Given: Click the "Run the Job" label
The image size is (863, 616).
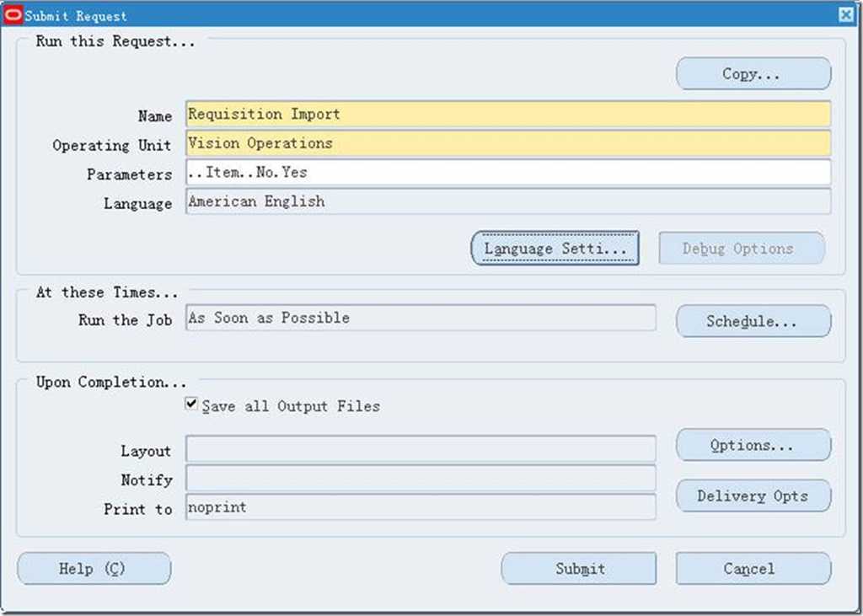Looking at the screenshot, I should pyautogui.click(x=125, y=320).
